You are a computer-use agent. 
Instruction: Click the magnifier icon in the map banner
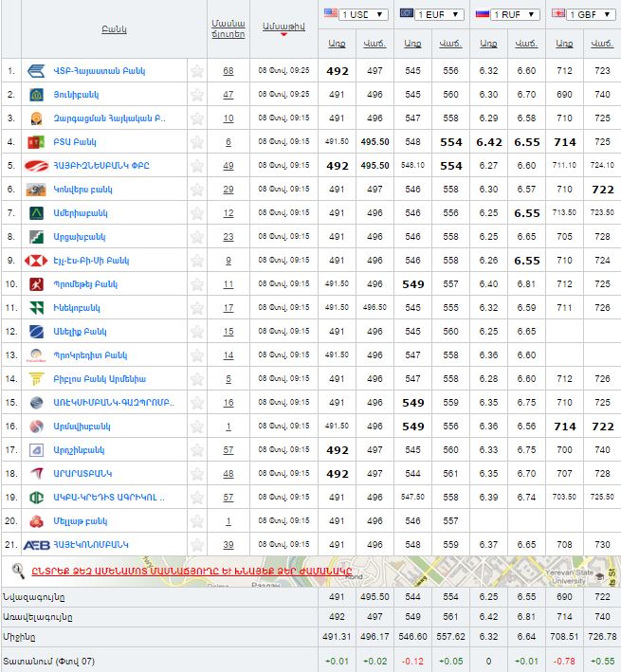(17, 570)
